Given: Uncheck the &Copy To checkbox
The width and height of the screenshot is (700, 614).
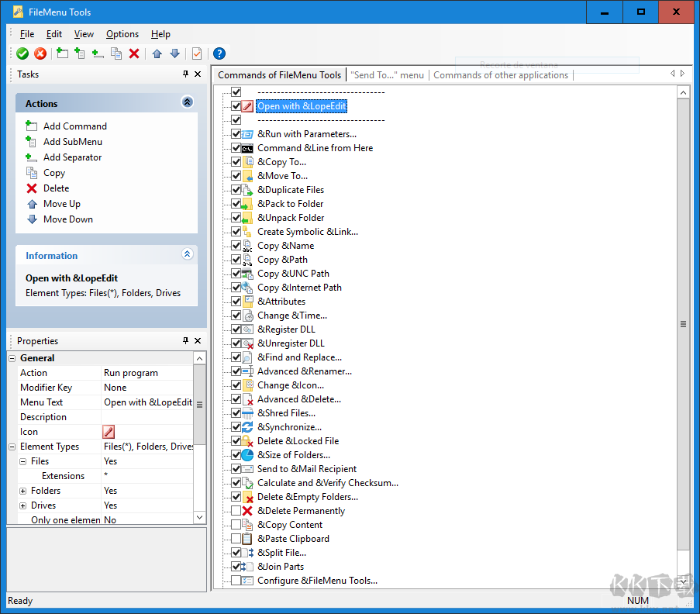Looking at the screenshot, I should tap(236, 162).
